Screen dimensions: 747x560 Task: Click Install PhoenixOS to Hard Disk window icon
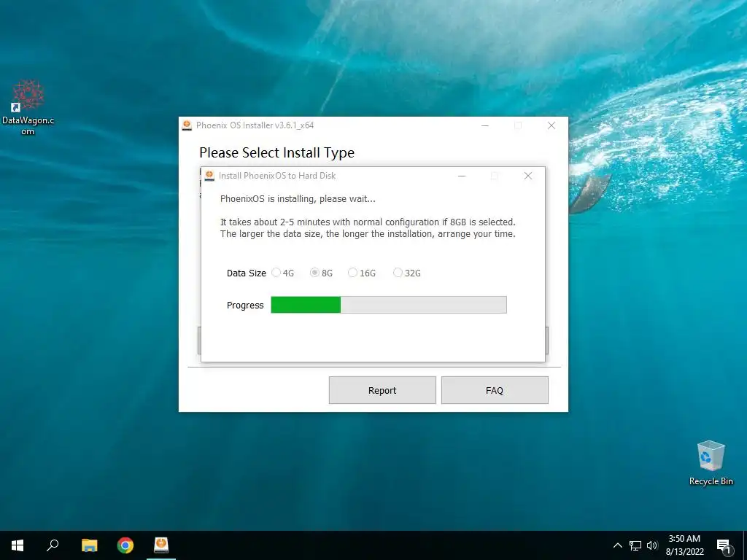click(x=209, y=176)
